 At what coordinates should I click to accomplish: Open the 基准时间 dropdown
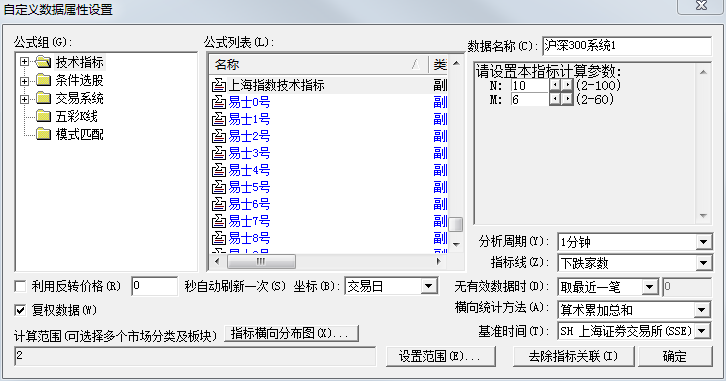tap(702, 331)
